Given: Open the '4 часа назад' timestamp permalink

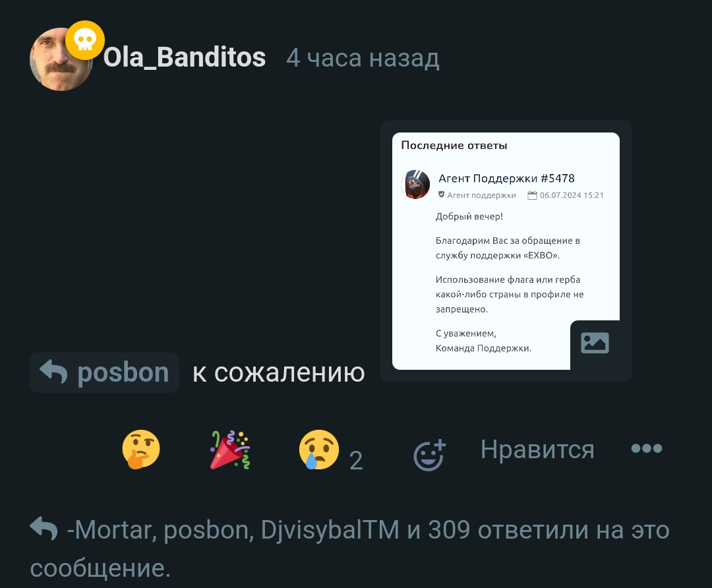Looking at the screenshot, I should [363, 58].
